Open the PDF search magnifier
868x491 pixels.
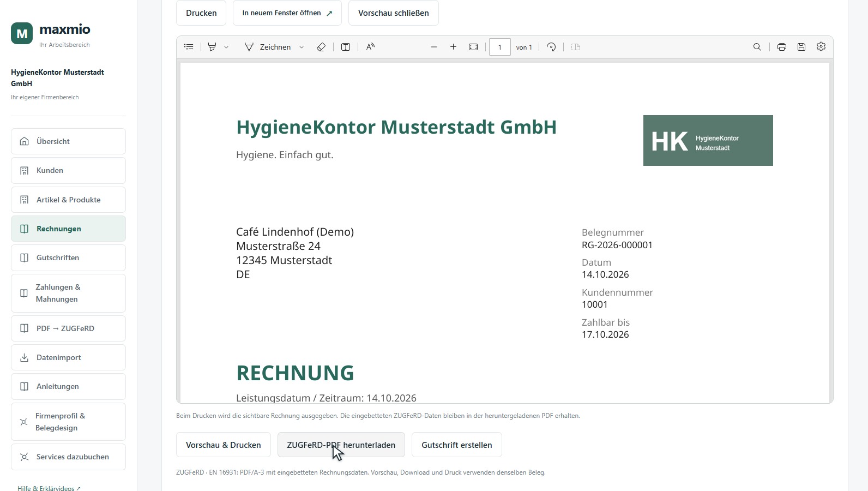pos(757,47)
